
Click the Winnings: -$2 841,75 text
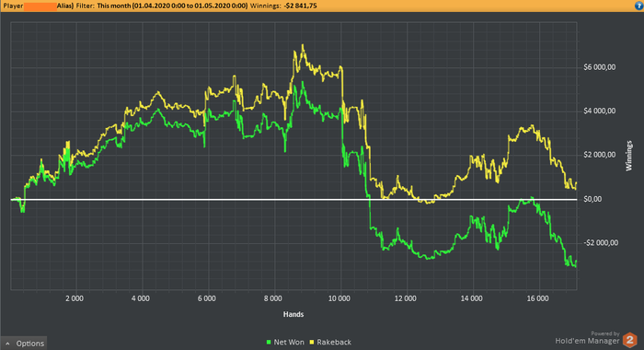[x=283, y=6]
